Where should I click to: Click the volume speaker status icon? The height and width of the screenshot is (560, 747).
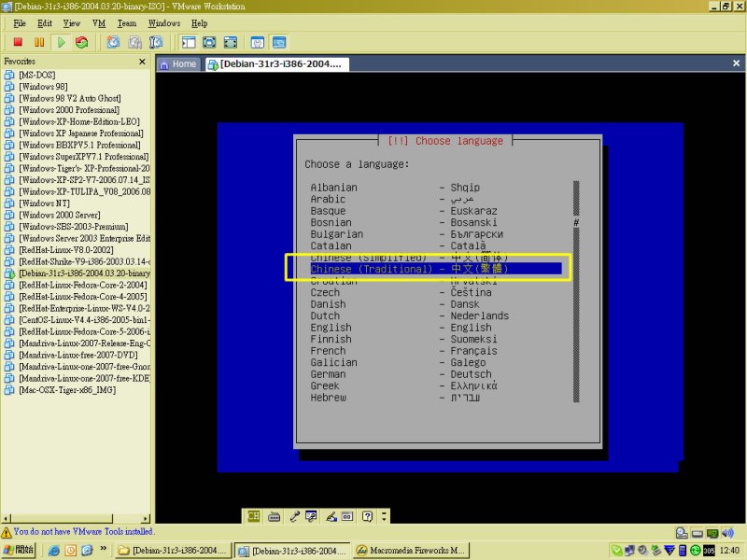pos(727,533)
